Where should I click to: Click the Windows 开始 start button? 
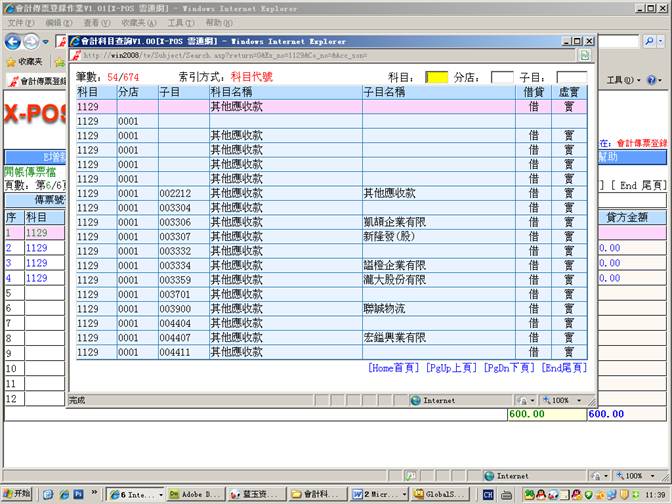pyautogui.click(x=17, y=494)
